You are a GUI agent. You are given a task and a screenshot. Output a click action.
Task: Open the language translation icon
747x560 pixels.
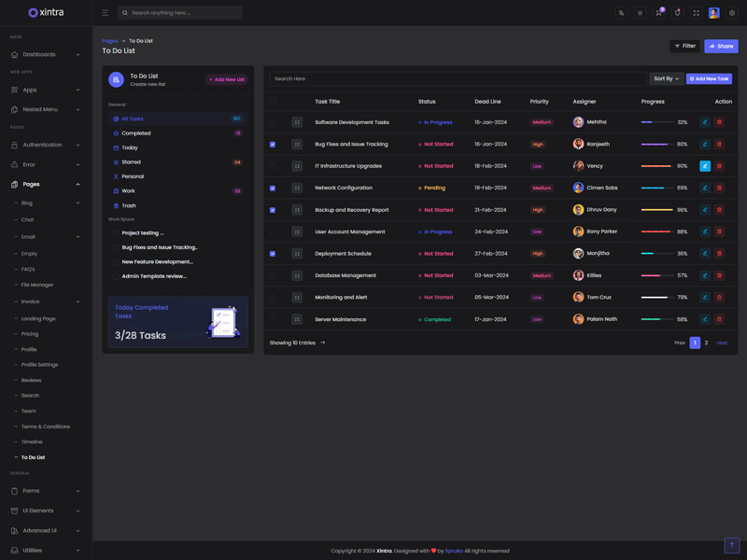tap(621, 13)
